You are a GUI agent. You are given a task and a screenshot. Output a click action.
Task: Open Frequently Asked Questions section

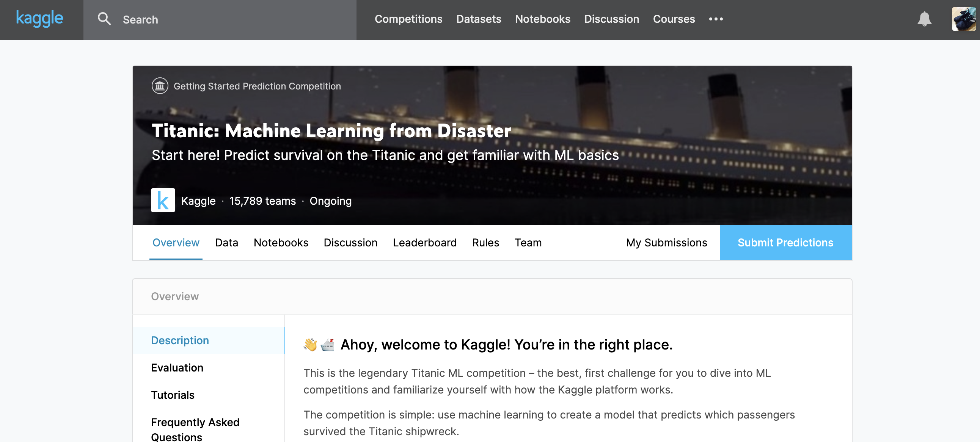coord(195,429)
